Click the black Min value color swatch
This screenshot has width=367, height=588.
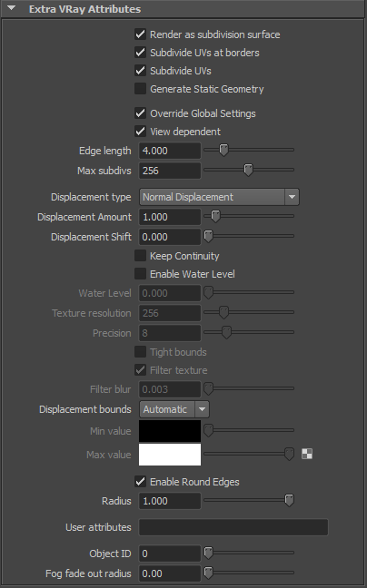point(170,431)
